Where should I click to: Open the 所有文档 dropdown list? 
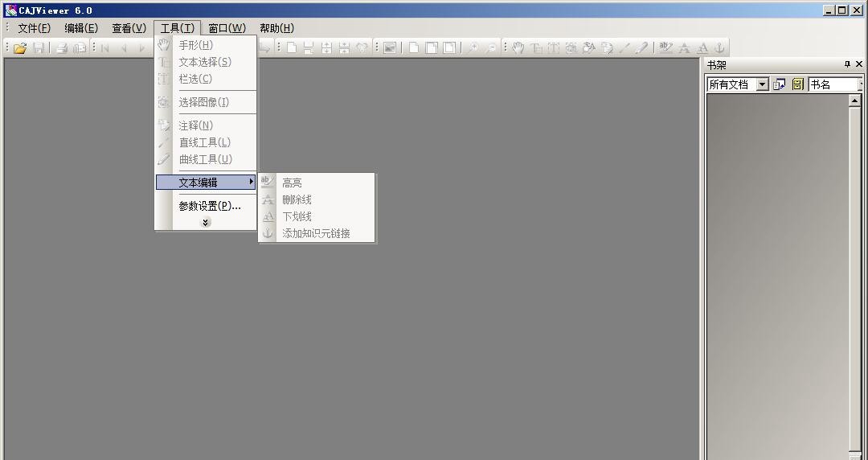coord(763,84)
